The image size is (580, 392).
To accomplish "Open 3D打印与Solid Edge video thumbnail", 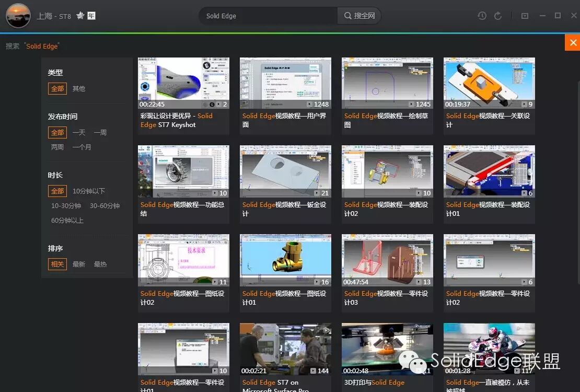I will point(387,349).
